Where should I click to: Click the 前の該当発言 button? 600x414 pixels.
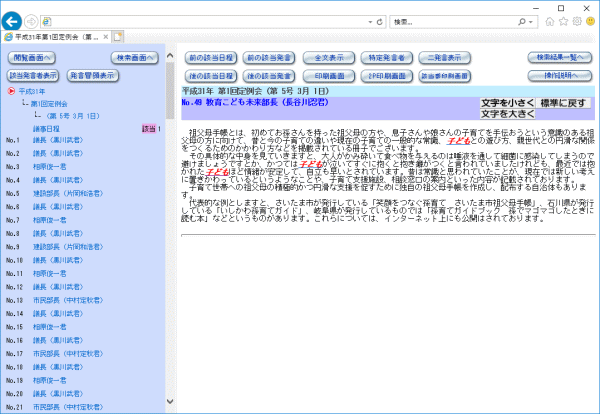pos(269,58)
